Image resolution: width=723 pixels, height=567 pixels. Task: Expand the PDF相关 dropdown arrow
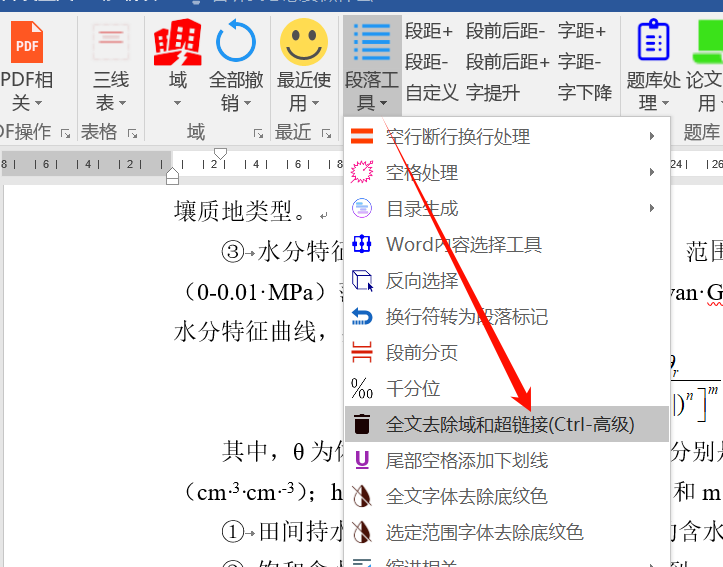(x=38, y=103)
